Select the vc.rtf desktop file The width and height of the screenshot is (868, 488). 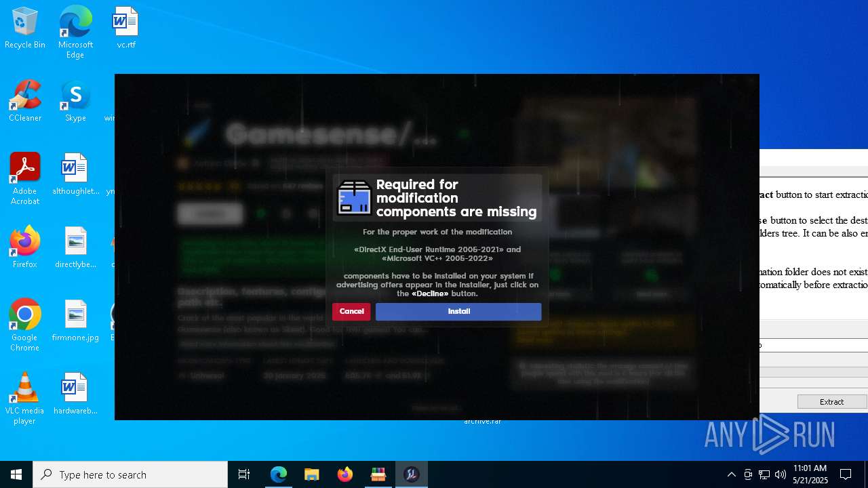pyautogui.click(x=126, y=28)
